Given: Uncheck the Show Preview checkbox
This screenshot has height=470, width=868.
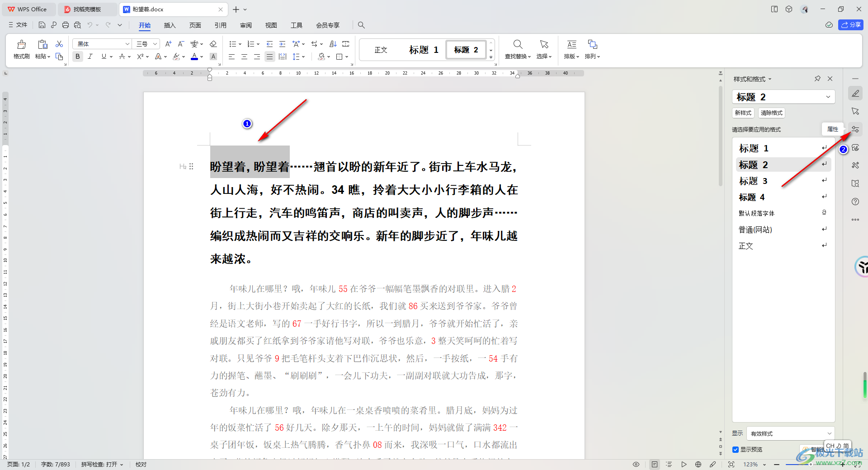Looking at the screenshot, I should pyautogui.click(x=736, y=450).
